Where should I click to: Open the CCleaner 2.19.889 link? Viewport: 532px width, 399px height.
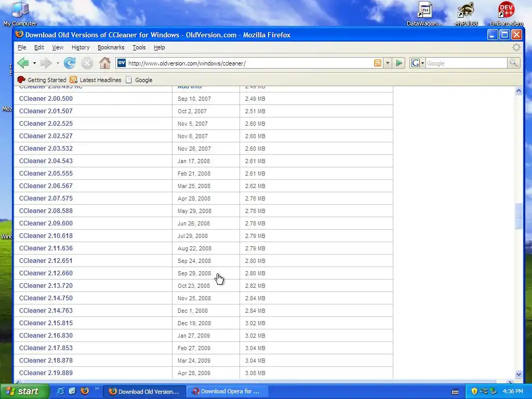point(46,373)
